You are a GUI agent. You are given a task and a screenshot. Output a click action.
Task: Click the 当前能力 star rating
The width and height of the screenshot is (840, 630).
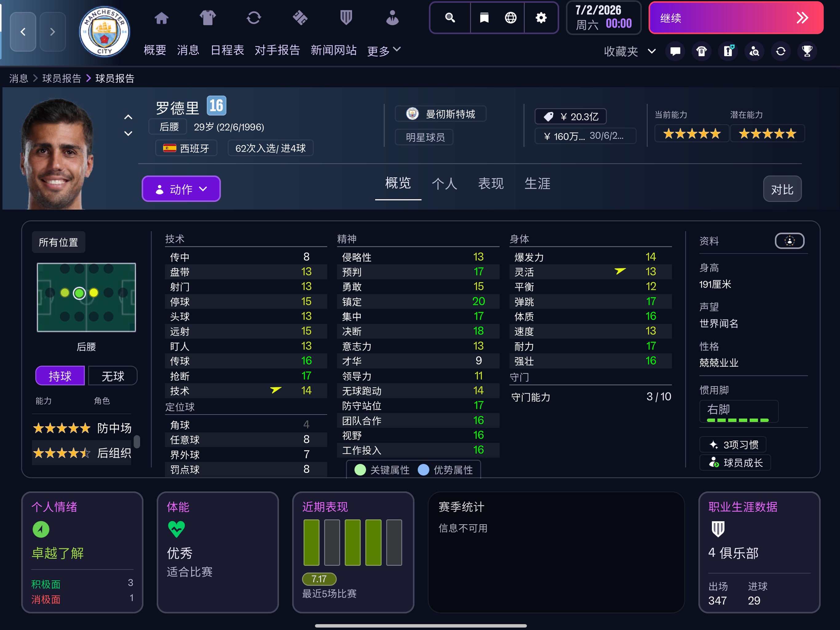(x=691, y=134)
